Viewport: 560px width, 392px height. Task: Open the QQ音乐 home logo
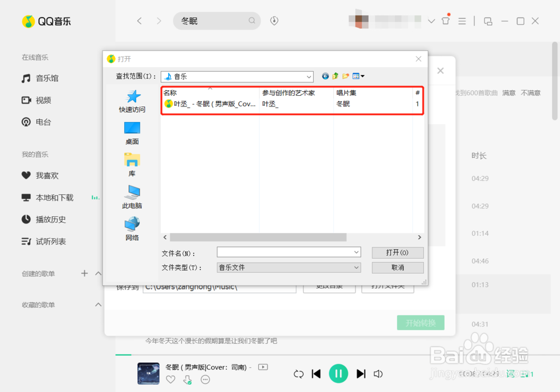pyautogui.click(x=46, y=21)
